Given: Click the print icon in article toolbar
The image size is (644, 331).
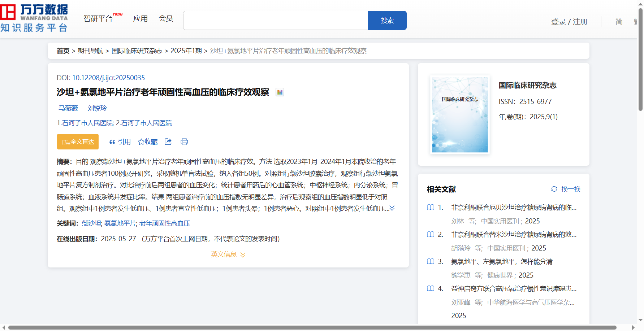Looking at the screenshot, I should pyautogui.click(x=184, y=142).
